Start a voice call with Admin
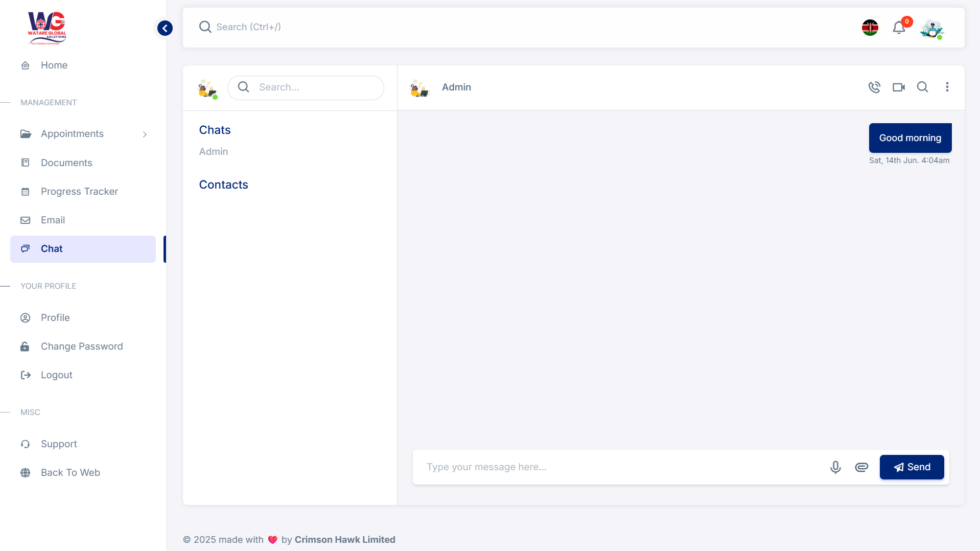The image size is (980, 551). click(874, 87)
